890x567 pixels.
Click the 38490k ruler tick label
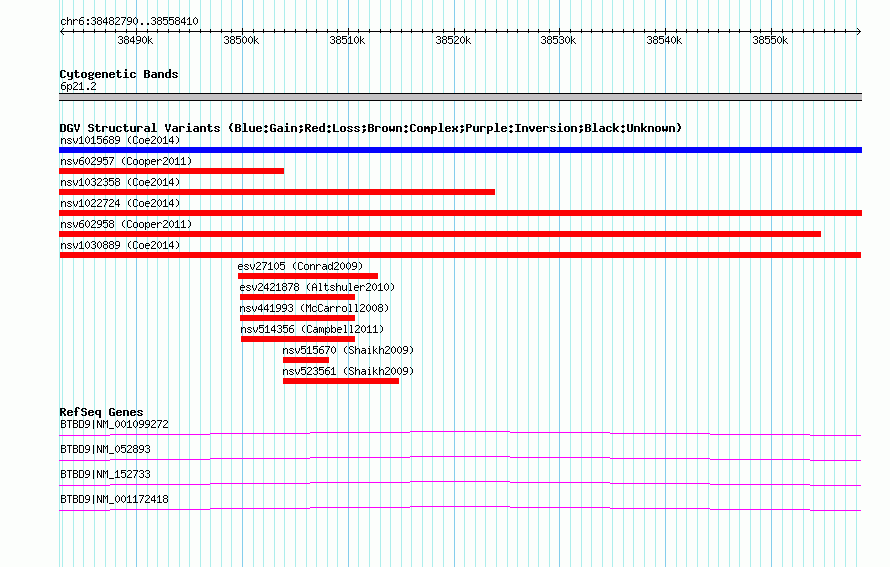[x=135, y=40]
